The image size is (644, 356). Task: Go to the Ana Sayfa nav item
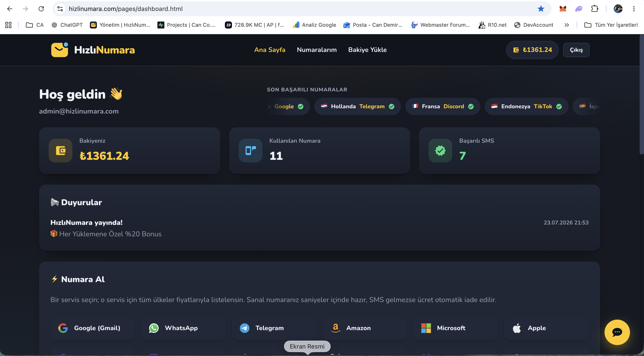click(x=270, y=50)
